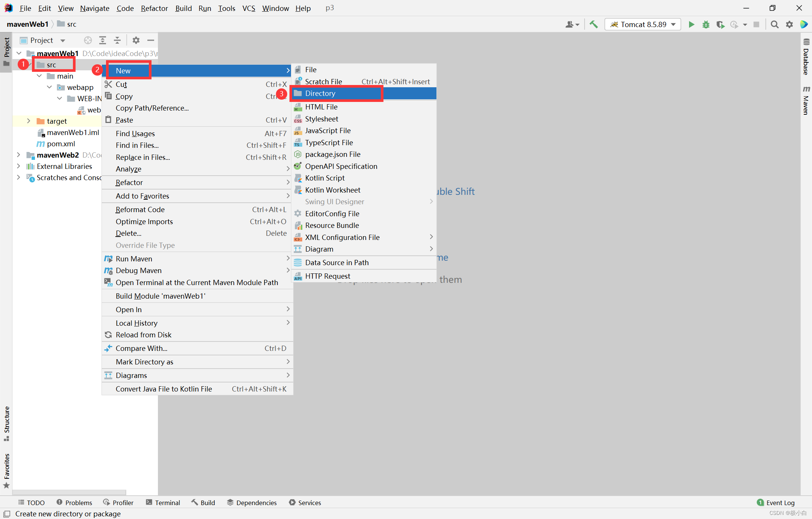Screen dimensions: 812x519
Task: Choose Kotlin Script in New submenu
Action: pos(364,178)
